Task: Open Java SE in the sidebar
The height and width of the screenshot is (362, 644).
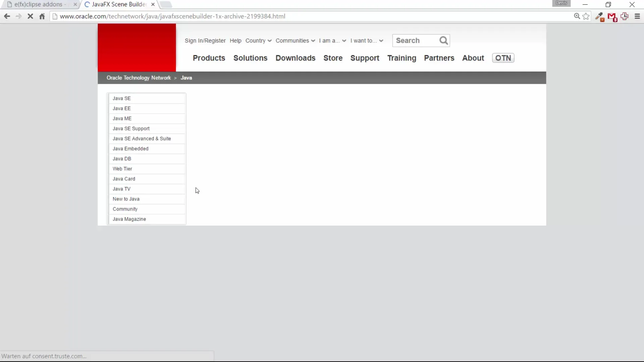Action: point(147,99)
